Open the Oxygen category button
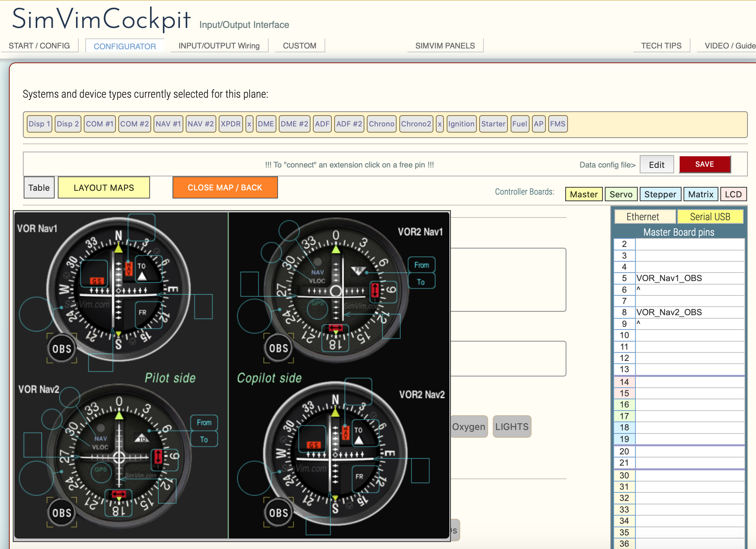This screenshot has height=549, width=756. click(x=469, y=427)
